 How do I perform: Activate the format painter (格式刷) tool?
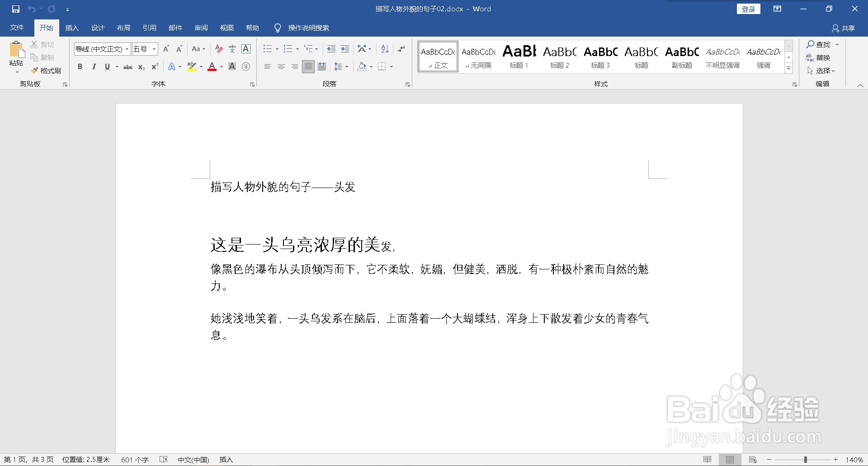coord(47,71)
